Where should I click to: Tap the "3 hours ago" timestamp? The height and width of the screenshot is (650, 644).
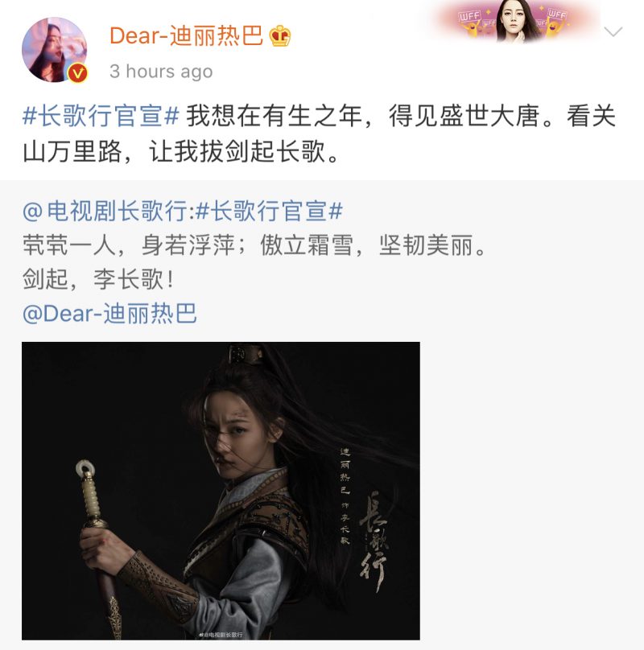click(x=161, y=72)
